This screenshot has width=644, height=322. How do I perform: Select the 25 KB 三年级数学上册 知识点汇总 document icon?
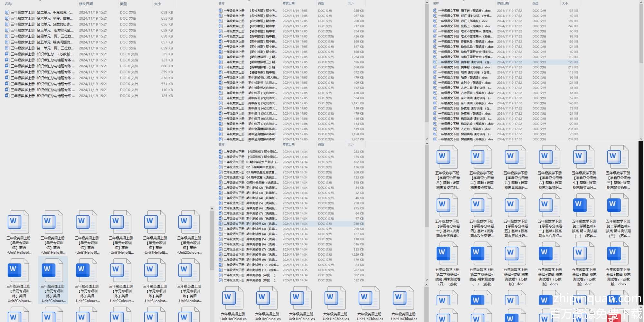(7, 54)
